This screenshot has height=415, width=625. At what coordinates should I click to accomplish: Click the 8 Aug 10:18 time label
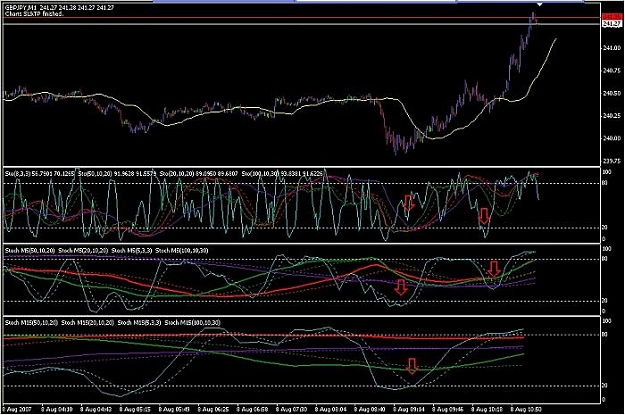[488, 409]
